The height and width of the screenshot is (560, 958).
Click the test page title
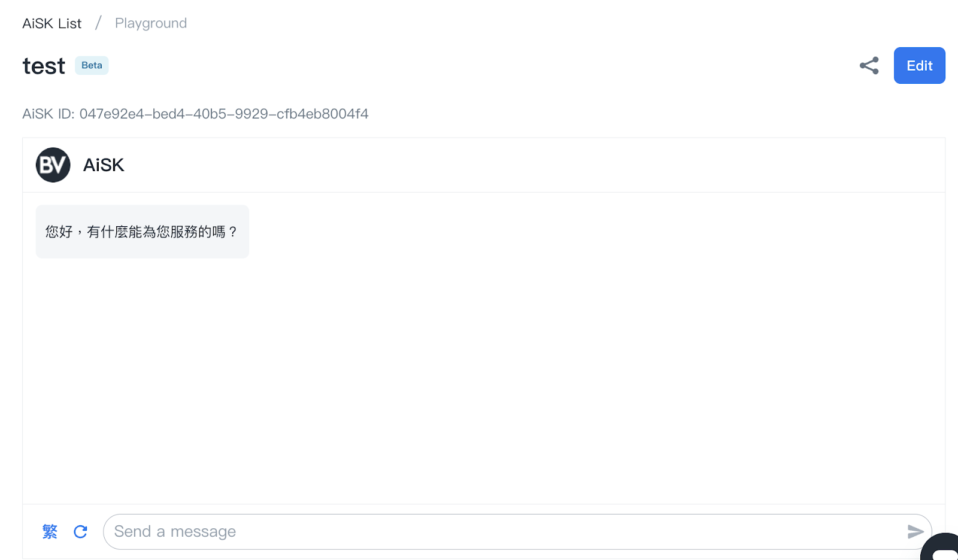(44, 66)
